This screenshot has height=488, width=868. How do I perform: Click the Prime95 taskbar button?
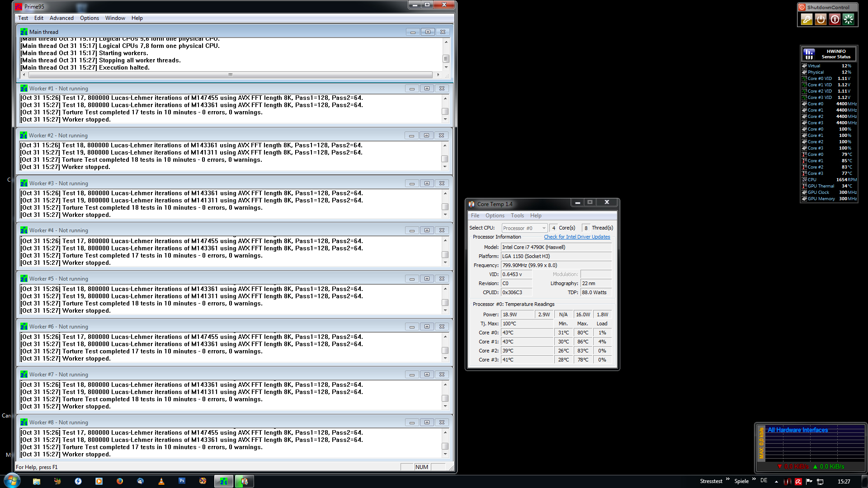pos(224,481)
